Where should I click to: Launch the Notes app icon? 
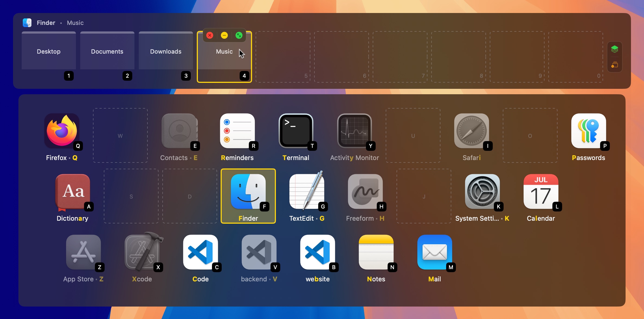pyautogui.click(x=376, y=252)
